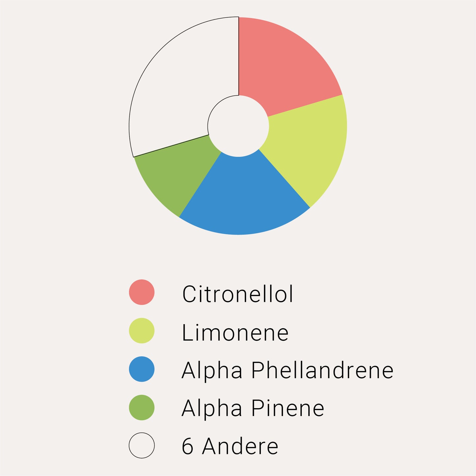The height and width of the screenshot is (476, 476).
Task: Select the blue legend dot
Action: [142, 369]
